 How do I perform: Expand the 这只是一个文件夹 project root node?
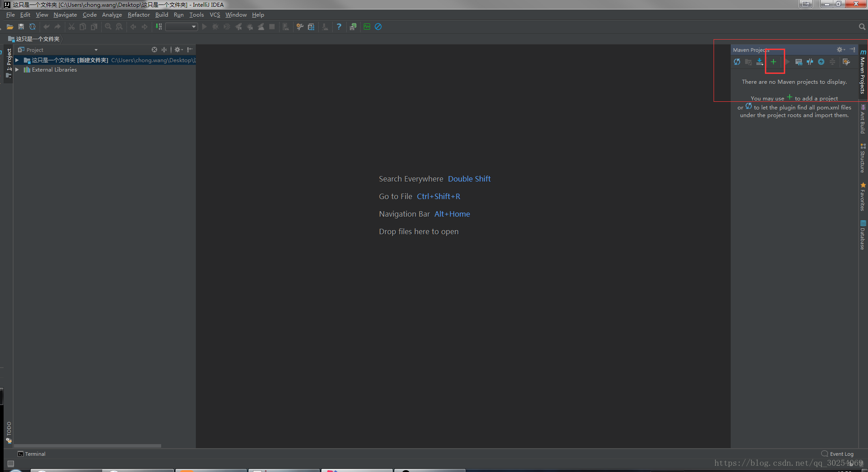pos(17,60)
